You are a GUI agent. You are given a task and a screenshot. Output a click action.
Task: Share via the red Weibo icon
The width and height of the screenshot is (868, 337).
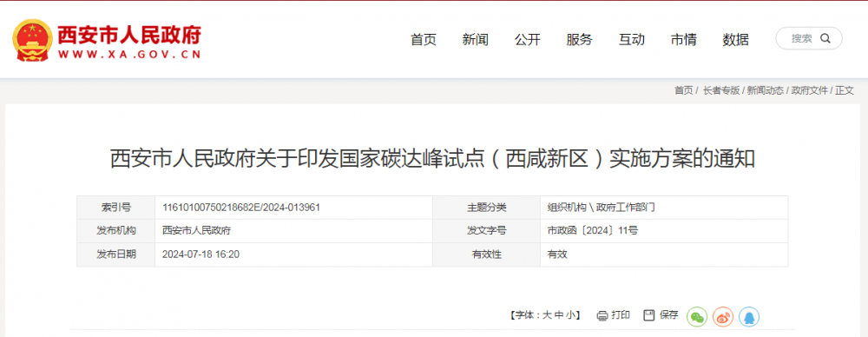[723, 316]
